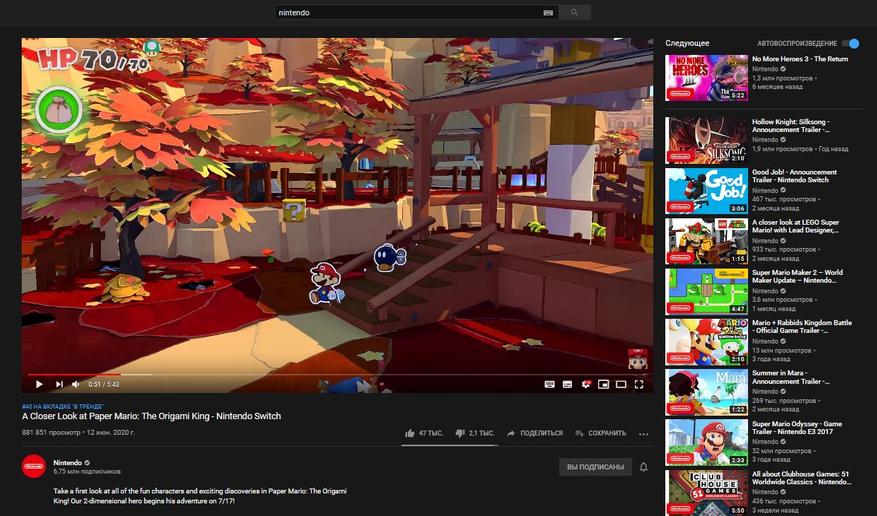The width and height of the screenshot is (877, 516).
Task: Open the trending tab link above title
Action: coord(63,406)
